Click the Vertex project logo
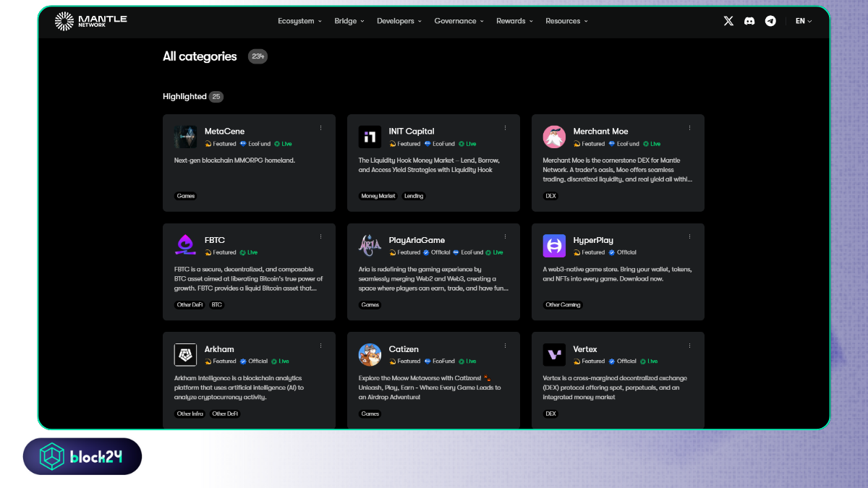 click(555, 355)
